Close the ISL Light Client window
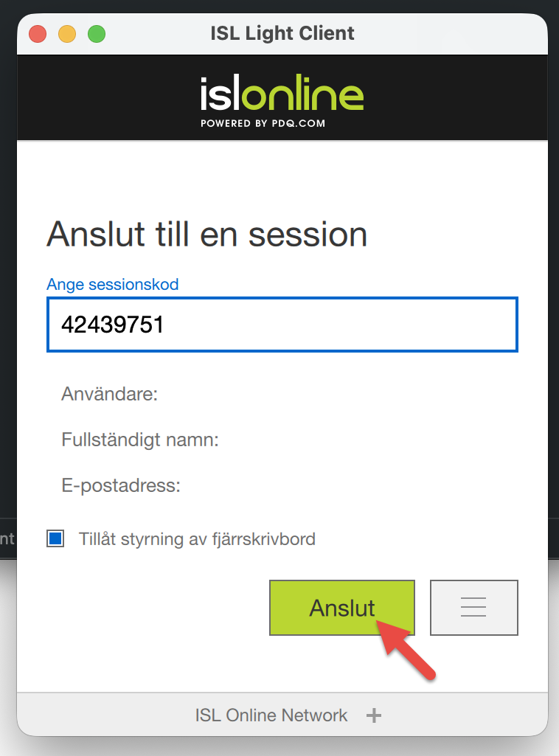The width and height of the screenshot is (559, 756). [38, 34]
